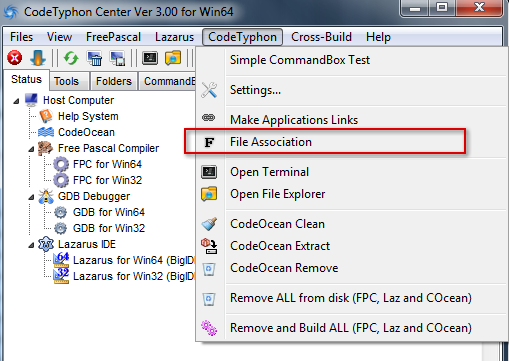Choose Open File Explorer menu entry
This screenshot has width=509, height=361.
(351, 194)
